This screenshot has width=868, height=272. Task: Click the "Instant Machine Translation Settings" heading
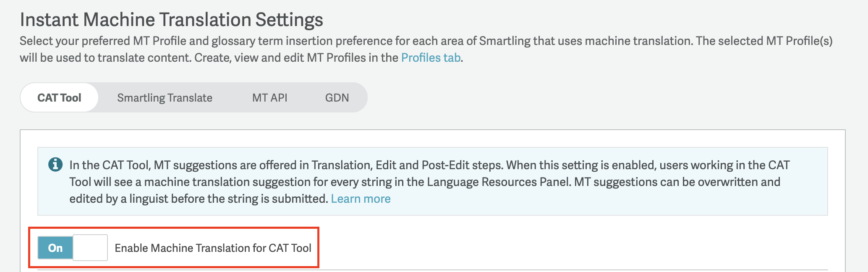pyautogui.click(x=171, y=20)
